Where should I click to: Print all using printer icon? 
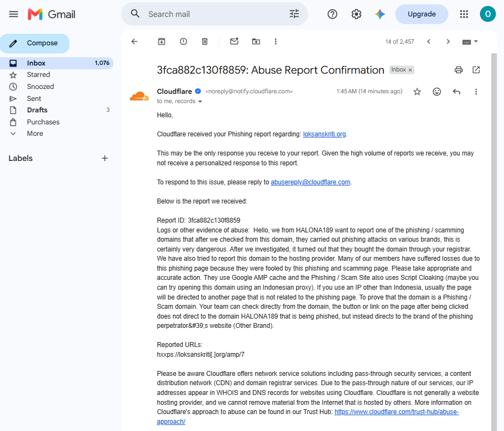[459, 70]
